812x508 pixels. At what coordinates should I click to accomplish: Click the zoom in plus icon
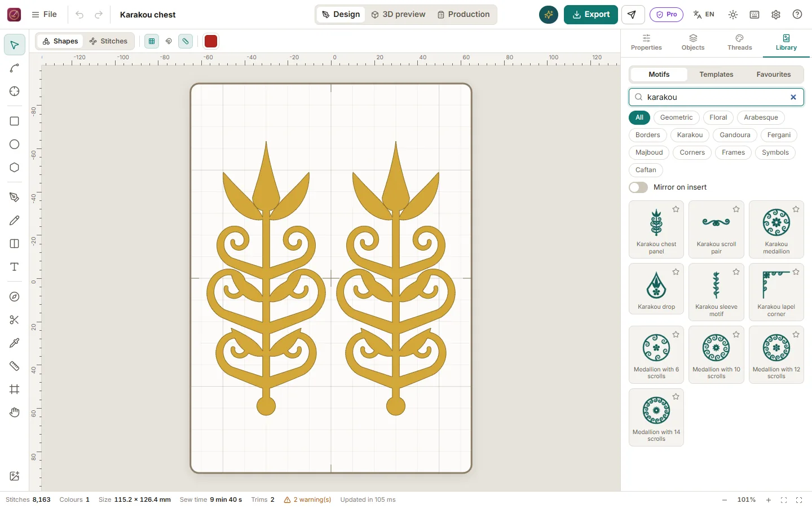pos(768,500)
